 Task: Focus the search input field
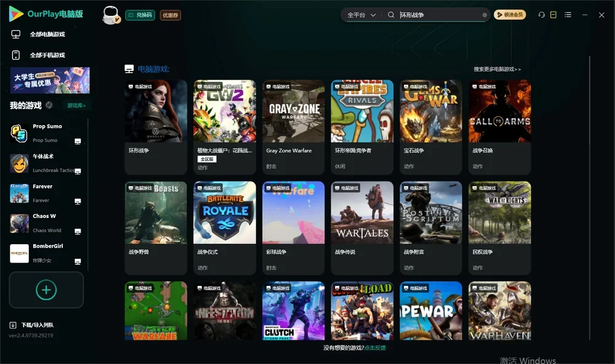coord(439,15)
